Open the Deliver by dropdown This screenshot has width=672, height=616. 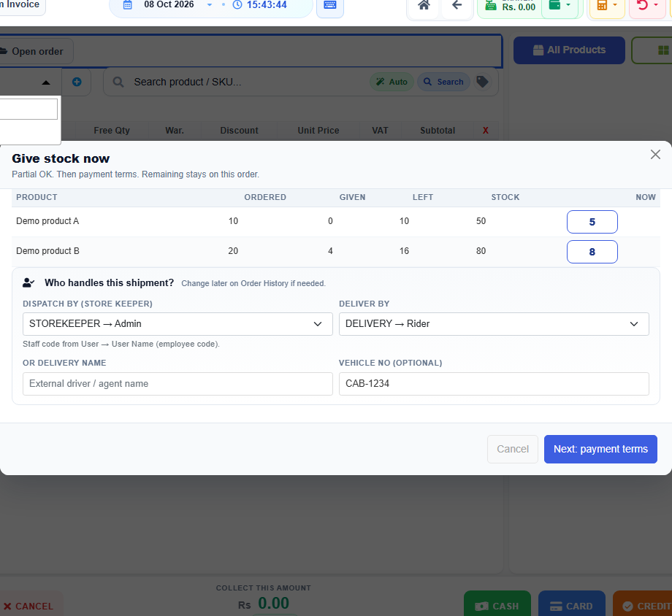pyautogui.click(x=494, y=324)
